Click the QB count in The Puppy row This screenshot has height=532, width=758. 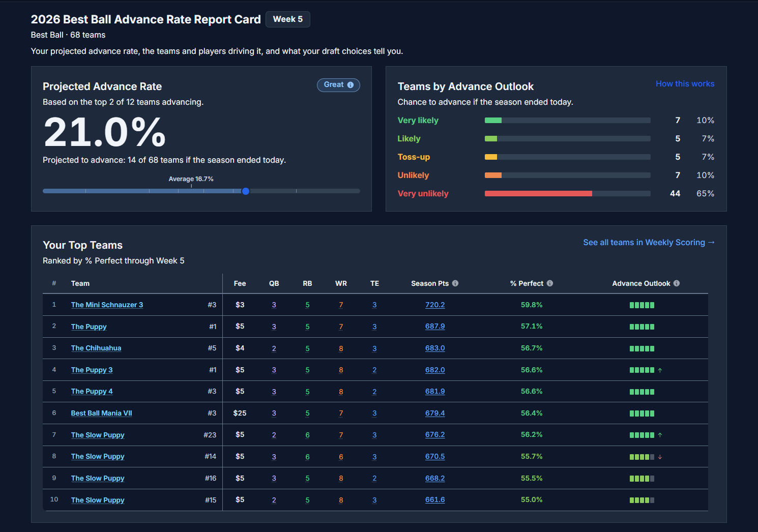tap(274, 327)
